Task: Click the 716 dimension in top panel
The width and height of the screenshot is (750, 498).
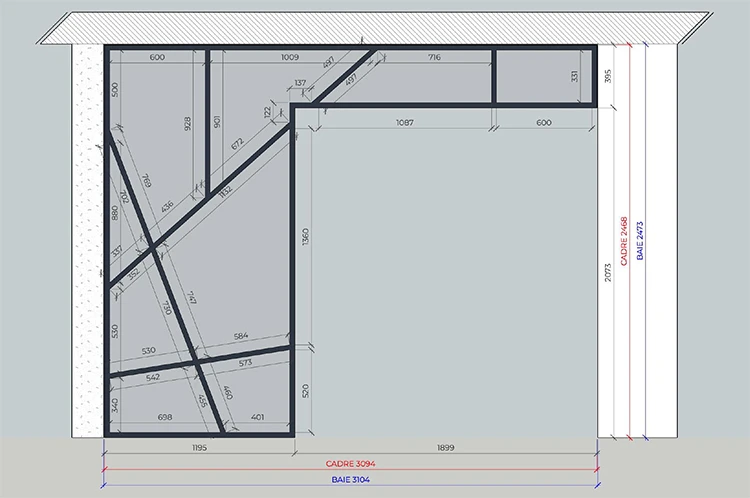Action: (433, 57)
